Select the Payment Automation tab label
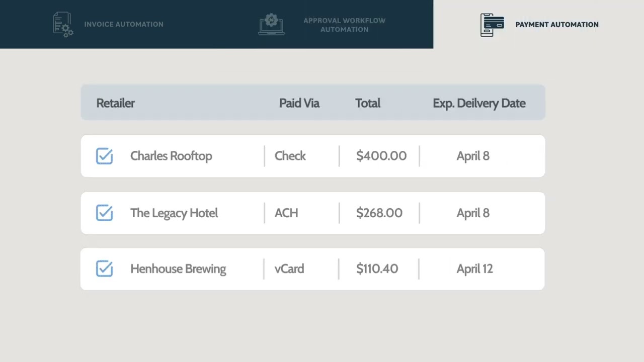The width and height of the screenshot is (644, 362). tap(556, 25)
